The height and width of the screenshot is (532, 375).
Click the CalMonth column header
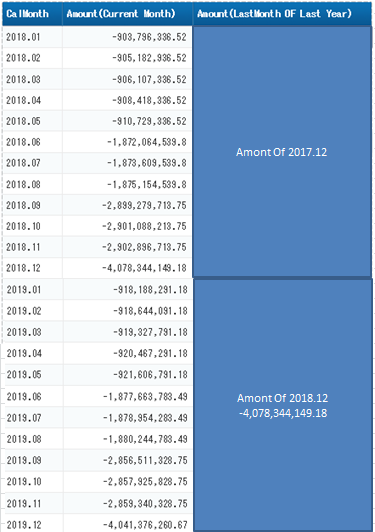click(x=32, y=14)
